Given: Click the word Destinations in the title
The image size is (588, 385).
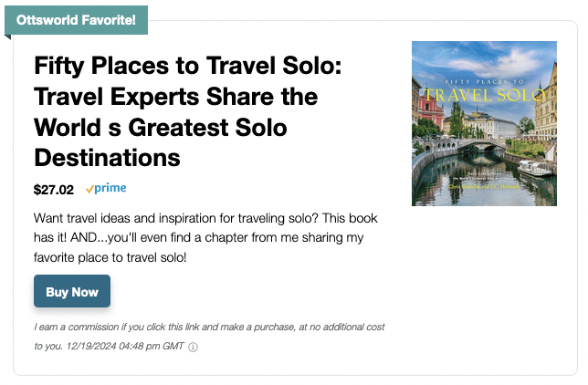Looking at the screenshot, I should (107, 158).
